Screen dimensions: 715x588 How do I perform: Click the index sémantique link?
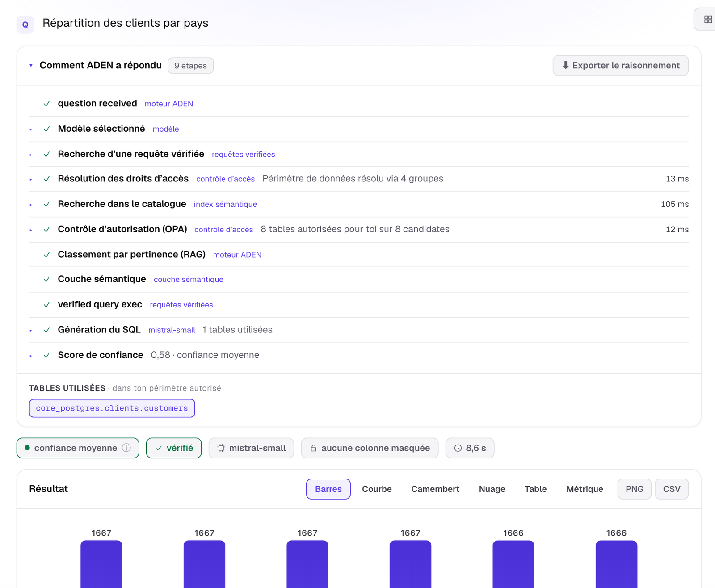tap(225, 204)
